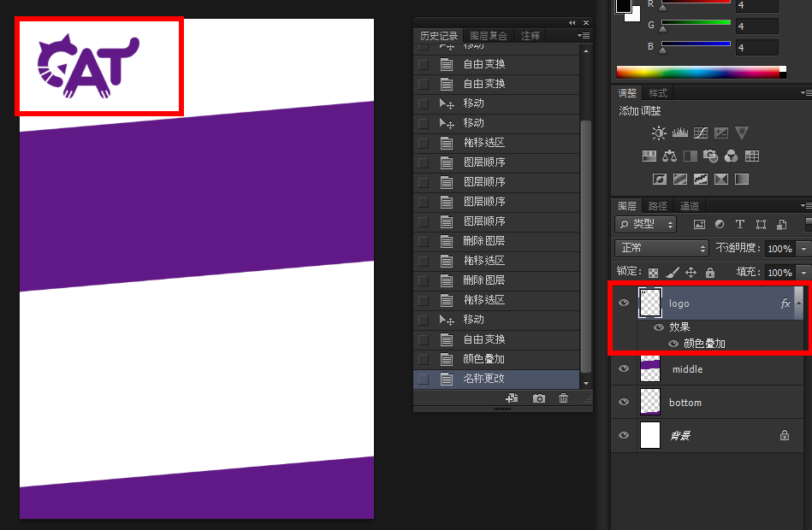Click the G channel value field
812x530 pixels.
tap(756, 26)
